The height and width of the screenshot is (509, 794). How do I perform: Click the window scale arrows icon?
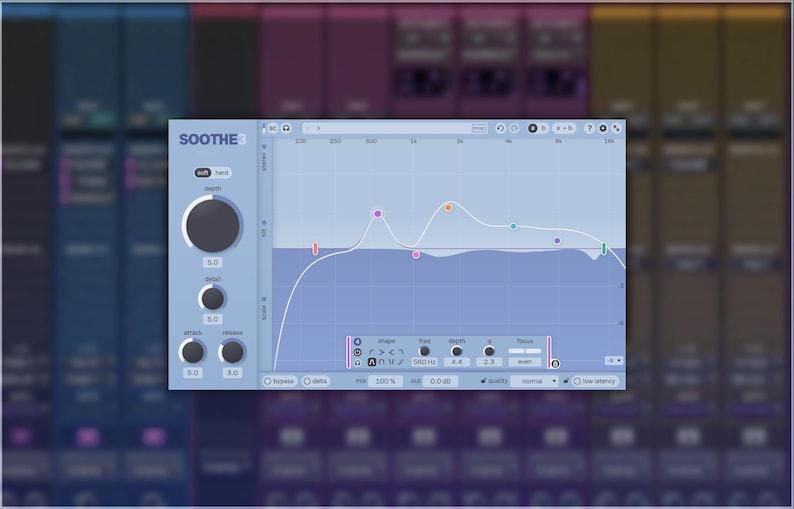616,128
